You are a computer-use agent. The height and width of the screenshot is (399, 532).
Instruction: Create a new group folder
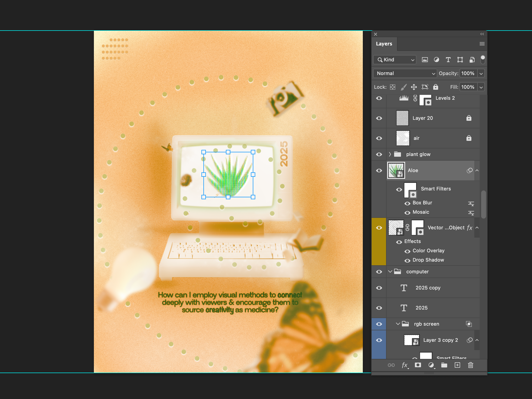click(x=444, y=365)
